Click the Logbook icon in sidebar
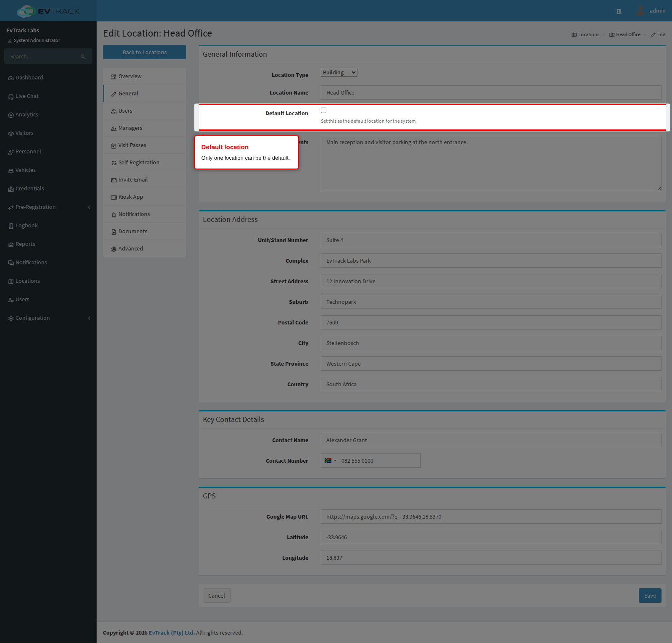 (x=11, y=226)
